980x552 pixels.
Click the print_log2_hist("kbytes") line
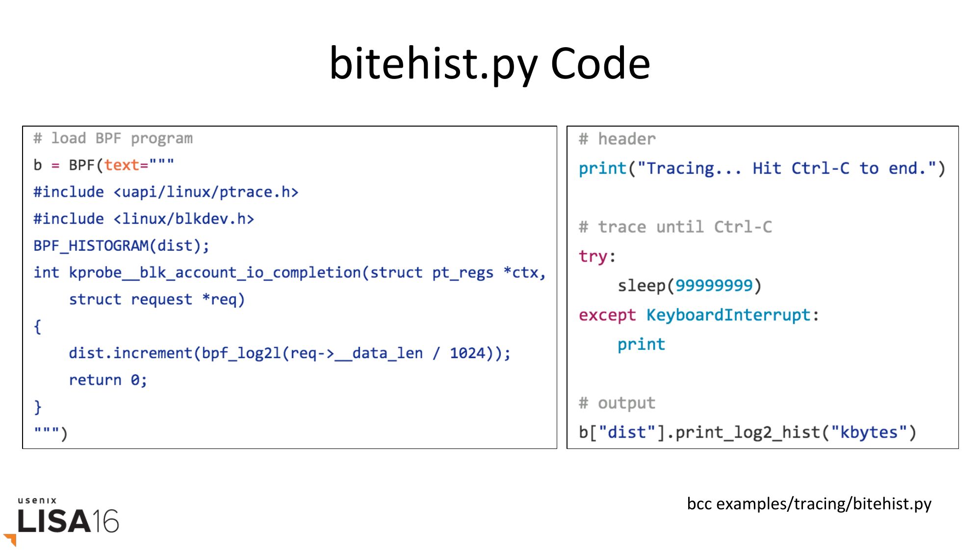pyautogui.click(x=747, y=433)
